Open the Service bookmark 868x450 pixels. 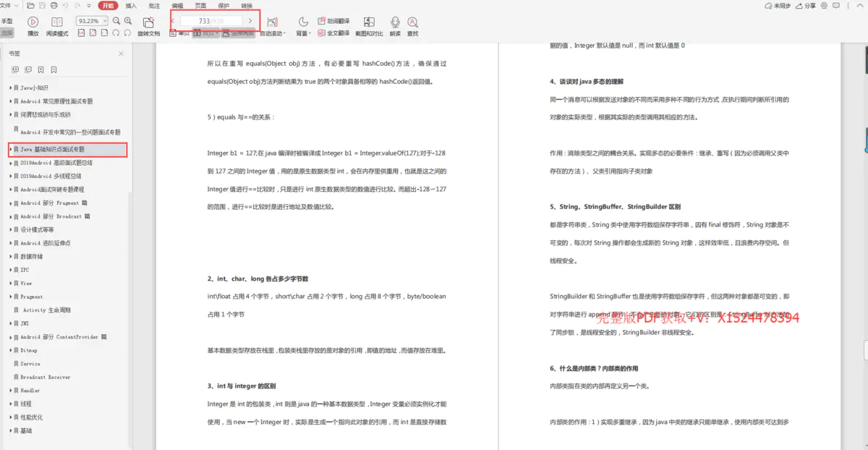point(30,364)
